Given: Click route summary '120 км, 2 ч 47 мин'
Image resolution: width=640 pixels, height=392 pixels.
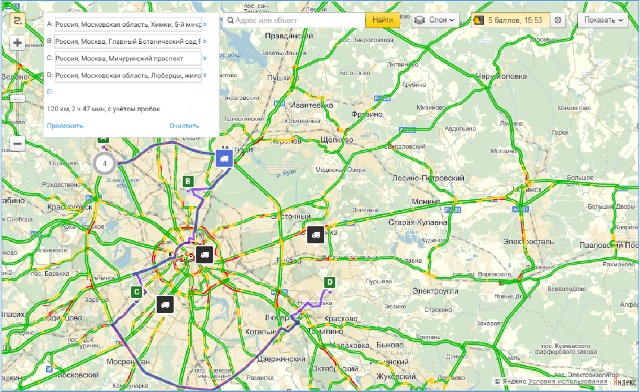Looking at the screenshot, I should click(x=103, y=109).
